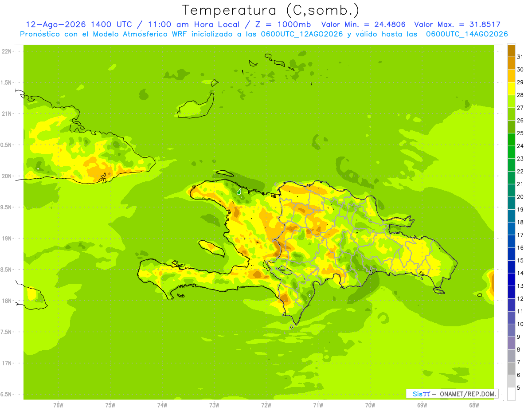Click the legend value "16"

[520, 247]
